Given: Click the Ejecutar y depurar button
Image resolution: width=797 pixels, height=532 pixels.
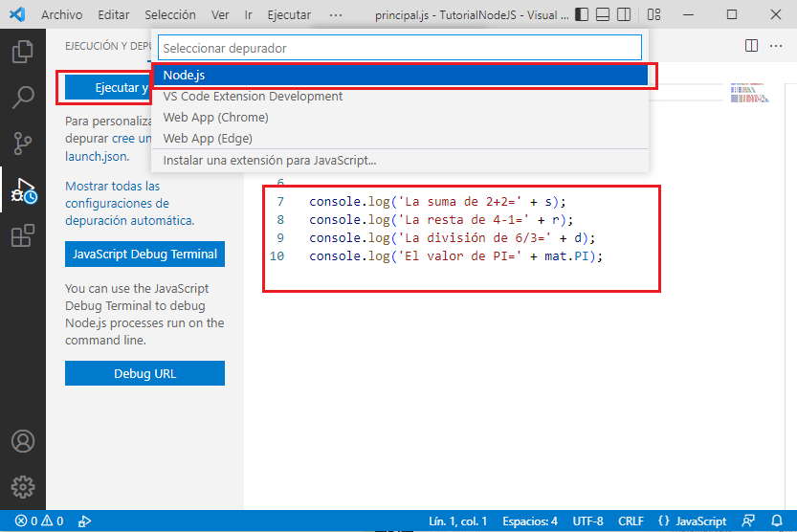Looking at the screenshot, I should click(108, 87).
